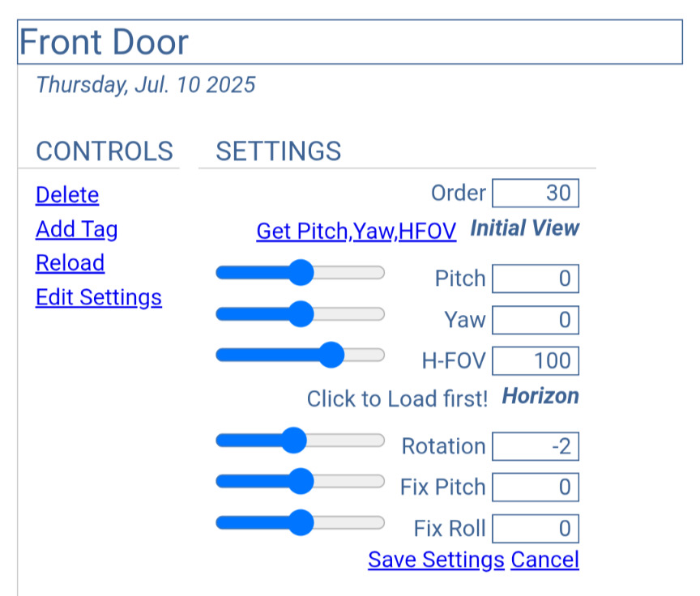700x596 pixels.
Task: Click the Rotation slider handle
Action: (x=293, y=441)
